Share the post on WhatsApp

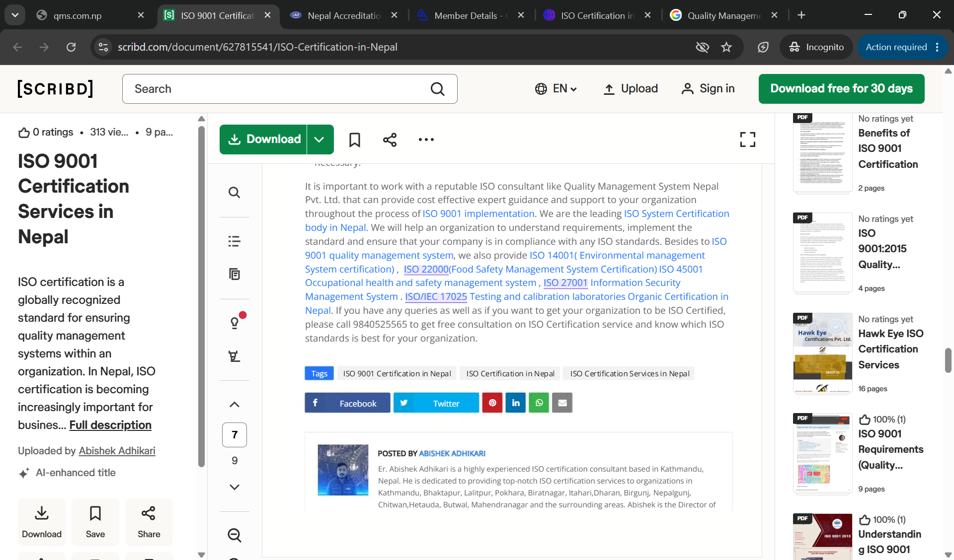click(x=539, y=403)
